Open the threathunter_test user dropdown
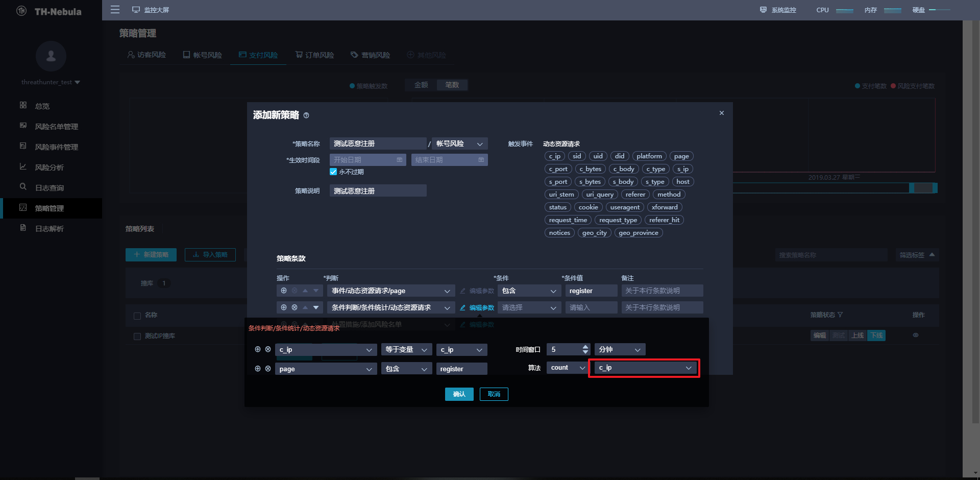This screenshot has width=980, height=480. 51,82
